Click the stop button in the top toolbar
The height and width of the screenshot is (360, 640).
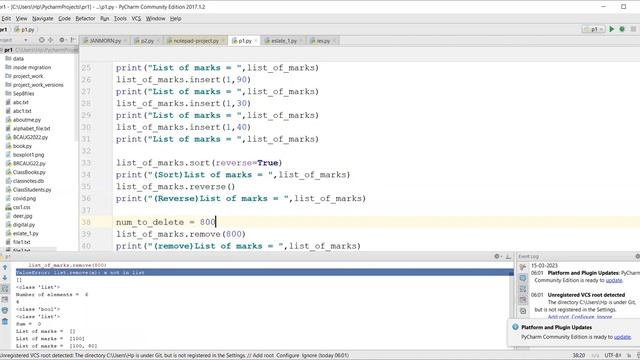point(633,29)
